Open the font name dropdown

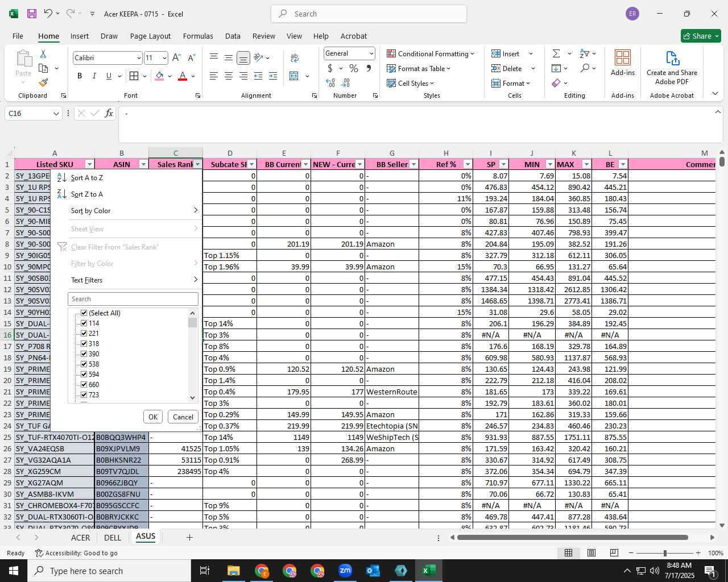[138, 58]
